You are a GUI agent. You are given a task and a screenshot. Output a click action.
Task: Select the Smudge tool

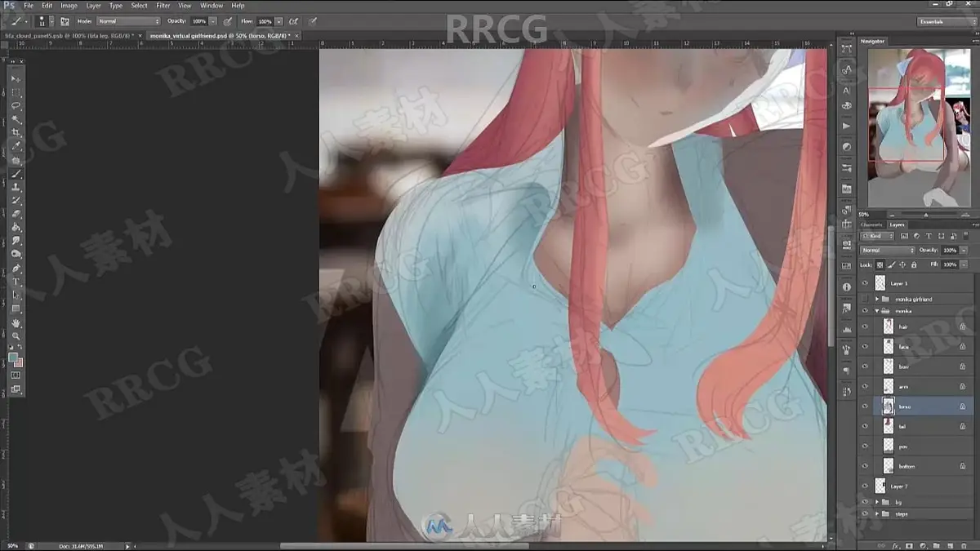[x=16, y=241]
